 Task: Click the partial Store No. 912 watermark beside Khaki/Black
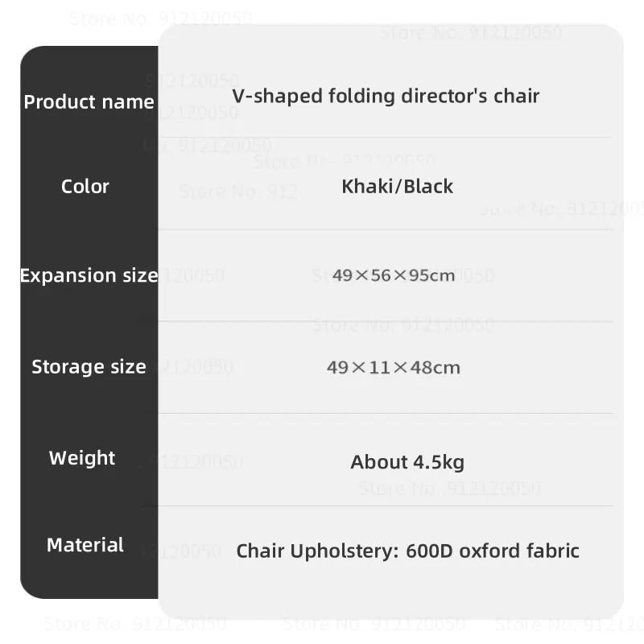coord(238,192)
